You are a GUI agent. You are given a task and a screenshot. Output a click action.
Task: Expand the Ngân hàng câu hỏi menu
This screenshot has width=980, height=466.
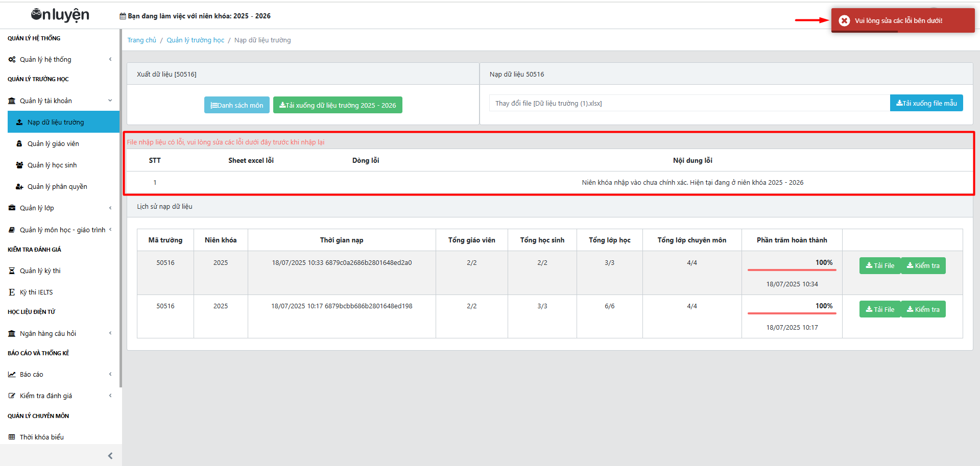point(110,333)
